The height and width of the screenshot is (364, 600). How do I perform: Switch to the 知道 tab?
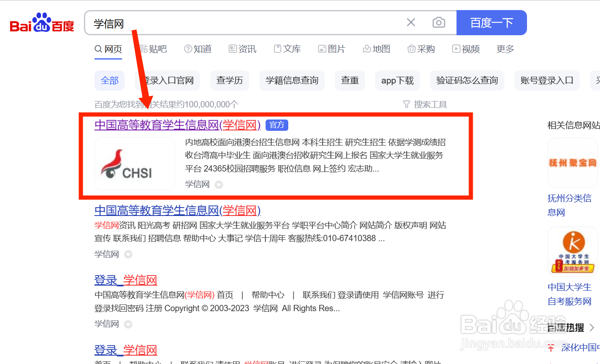[198, 49]
